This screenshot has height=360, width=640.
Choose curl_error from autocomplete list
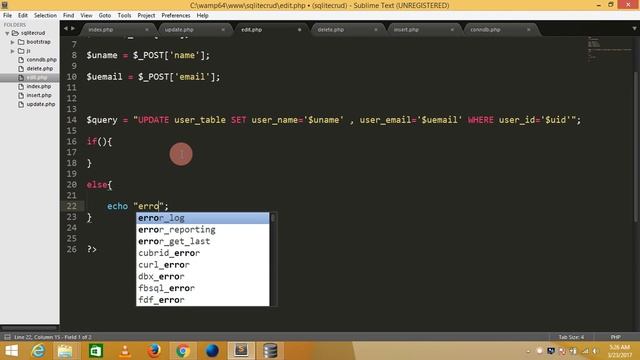point(202,265)
